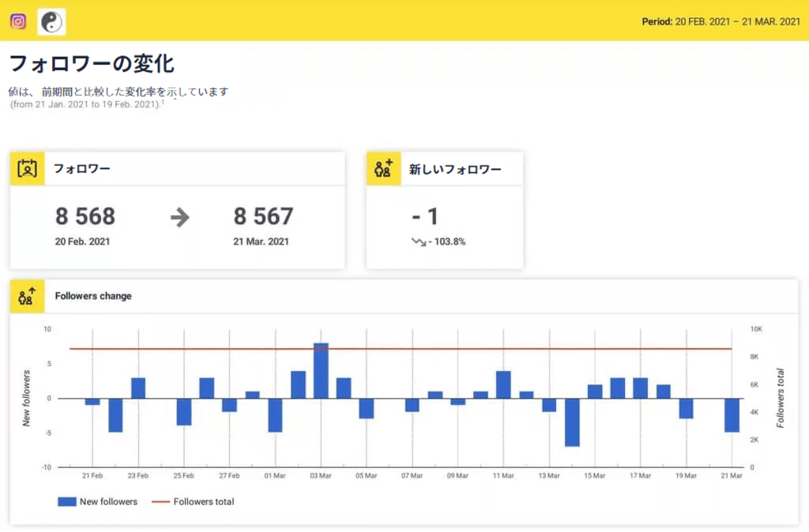
Task: Toggle the New followers legend label
Action: coord(108,501)
